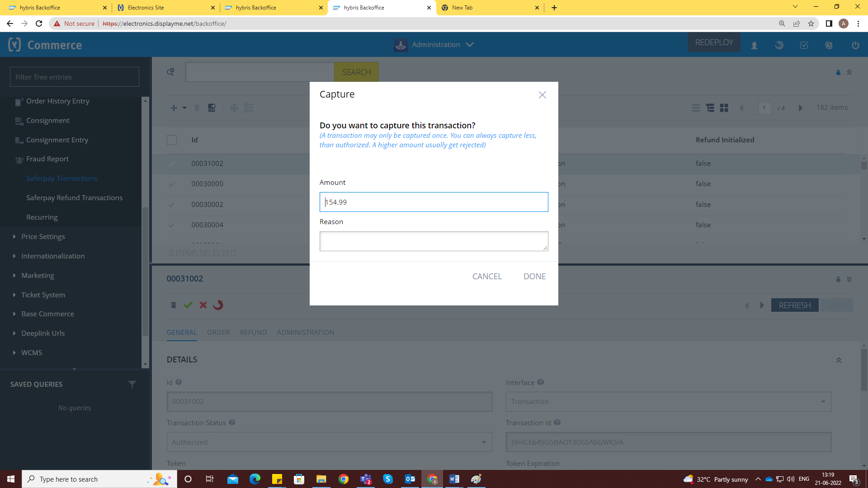Click the green checkmark capture icon

188,305
